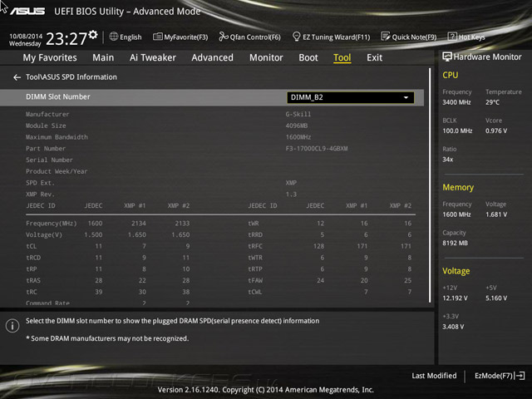Click memory voltage 1.681 V value

coord(496,214)
